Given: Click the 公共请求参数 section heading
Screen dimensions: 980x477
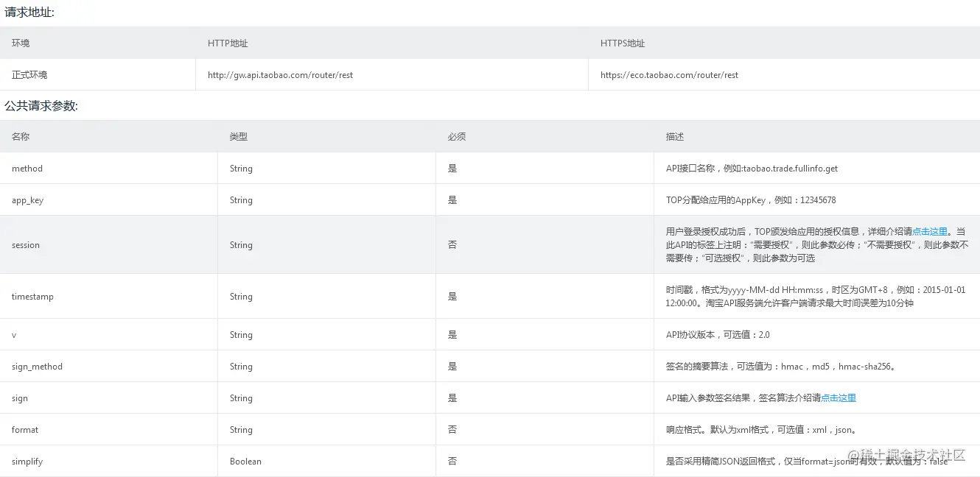Looking at the screenshot, I should point(41,106).
